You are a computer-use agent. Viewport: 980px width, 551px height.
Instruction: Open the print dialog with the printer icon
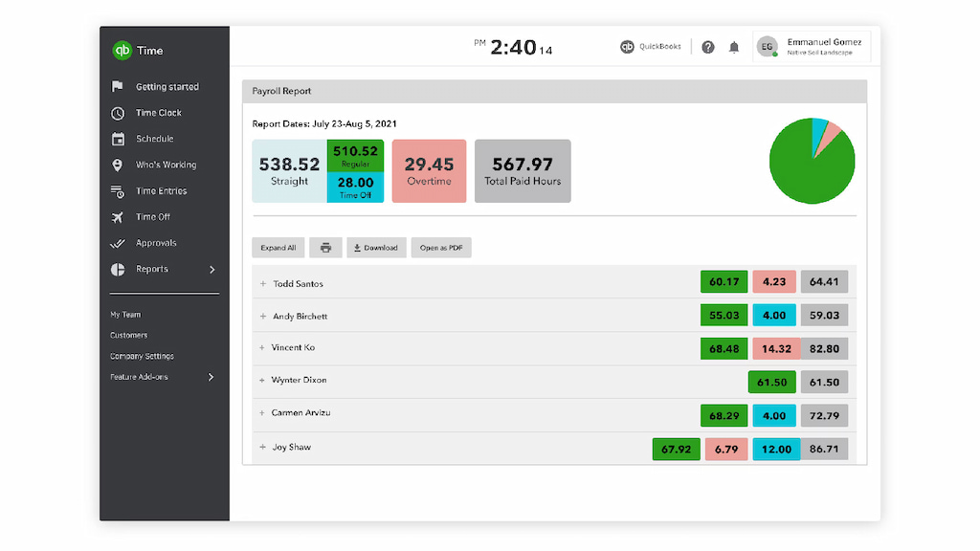(x=324, y=247)
